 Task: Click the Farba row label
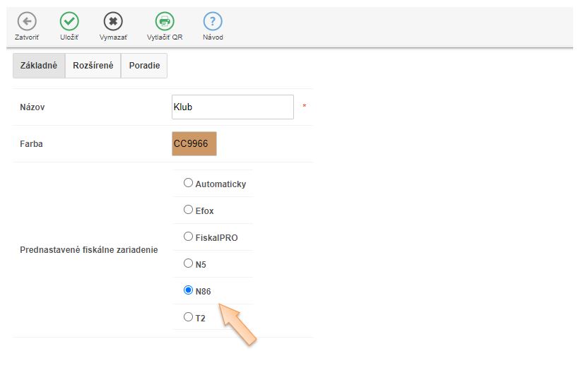32,144
